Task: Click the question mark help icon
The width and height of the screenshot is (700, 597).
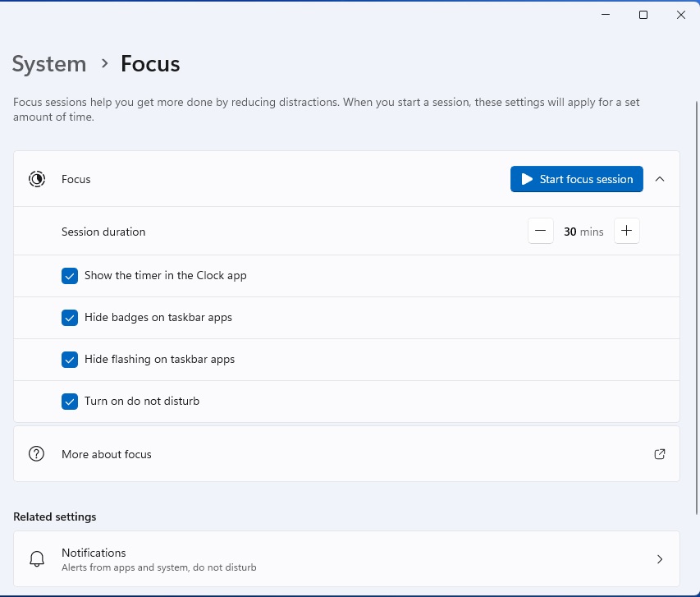Action: tap(37, 454)
